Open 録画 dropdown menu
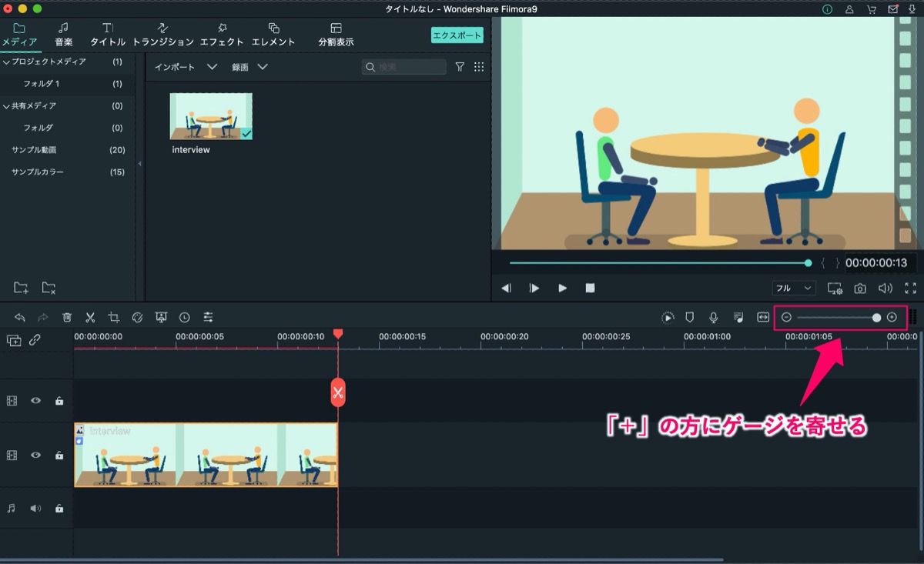Screen dimensions: 924x564 pos(249,67)
